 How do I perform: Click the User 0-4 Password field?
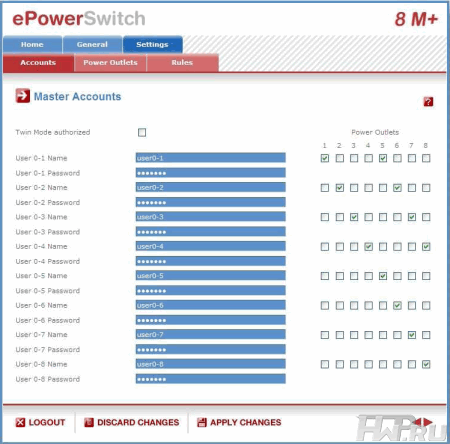click(211, 261)
